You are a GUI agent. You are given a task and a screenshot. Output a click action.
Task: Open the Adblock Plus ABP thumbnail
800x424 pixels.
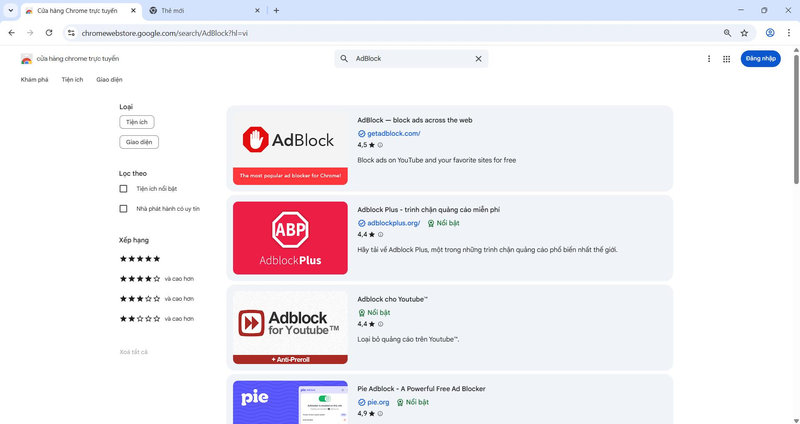point(290,238)
